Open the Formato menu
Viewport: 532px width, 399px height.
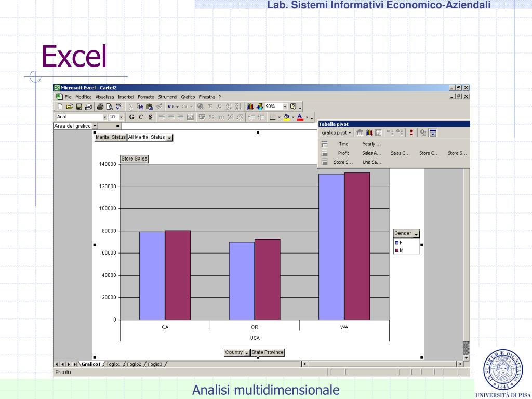click(146, 97)
